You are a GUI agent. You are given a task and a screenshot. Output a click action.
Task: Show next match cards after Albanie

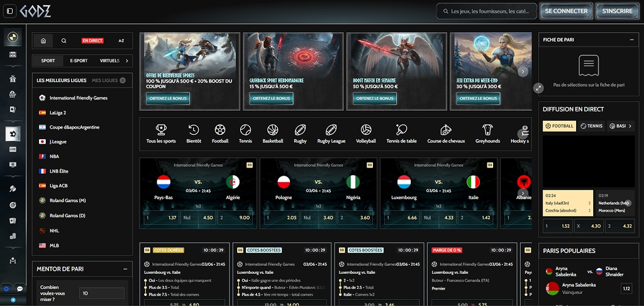click(x=523, y=193)
